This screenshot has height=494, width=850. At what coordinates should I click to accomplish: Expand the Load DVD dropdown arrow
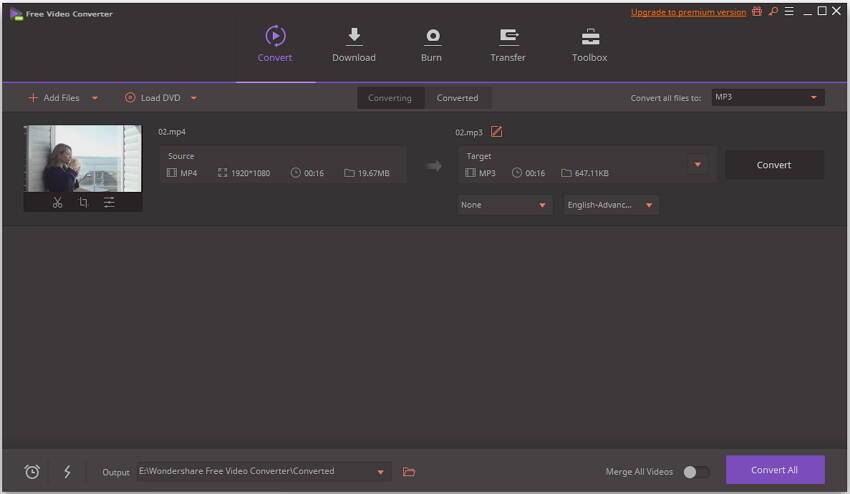(x=194, y=98)
